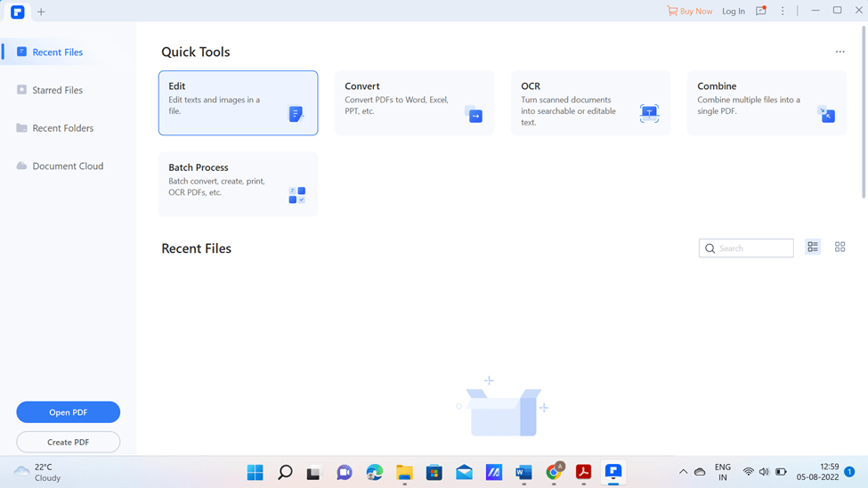Click the Windows Start button

(x=255, y=473)
